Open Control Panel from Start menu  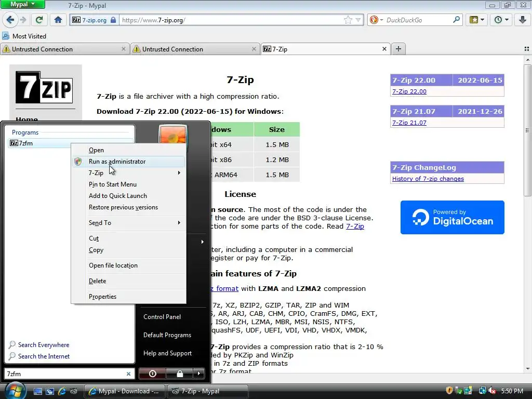(162, 317)
